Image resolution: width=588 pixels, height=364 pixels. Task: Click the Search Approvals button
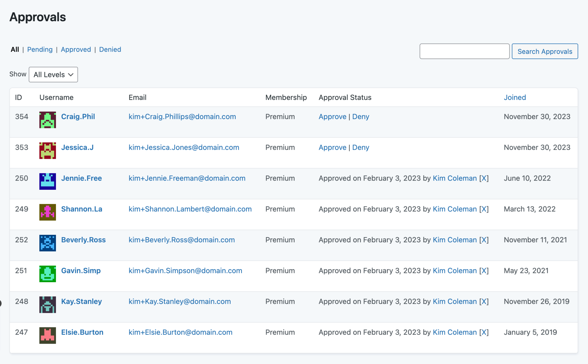click(x=545, y=51)
